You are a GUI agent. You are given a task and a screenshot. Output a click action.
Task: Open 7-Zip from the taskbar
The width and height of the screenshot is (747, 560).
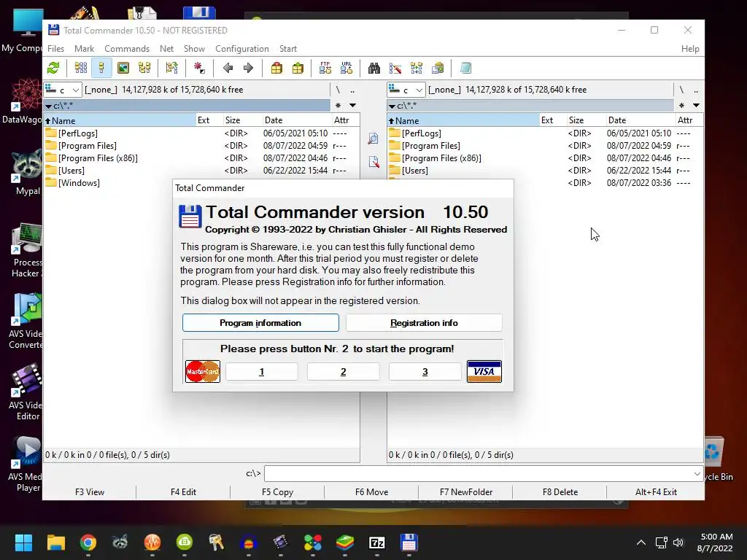pyautogui.click(x=377, y=542)
